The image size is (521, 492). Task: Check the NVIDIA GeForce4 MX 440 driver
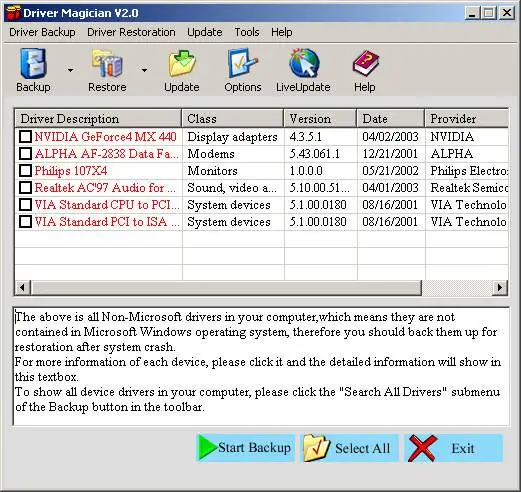pyautogui.click(x=25, y=137)
